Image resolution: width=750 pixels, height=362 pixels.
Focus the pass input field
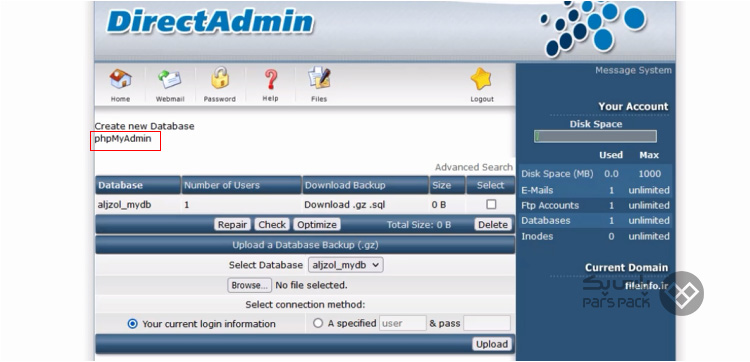pyautogui.click(x=487, y=323)
